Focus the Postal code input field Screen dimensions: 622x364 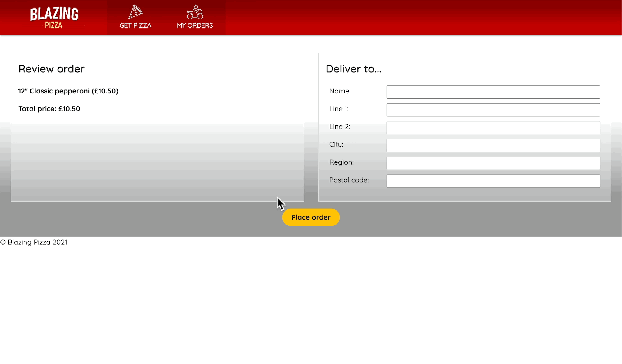[493, 181]
